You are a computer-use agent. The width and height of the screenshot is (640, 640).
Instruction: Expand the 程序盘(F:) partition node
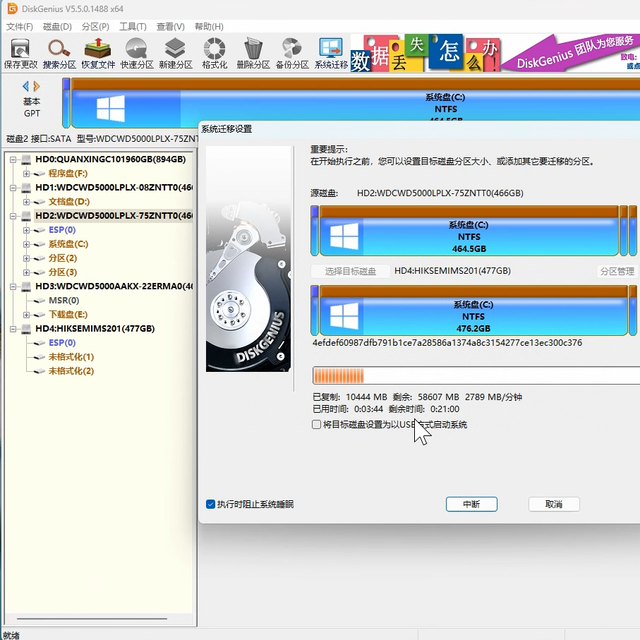26,173
